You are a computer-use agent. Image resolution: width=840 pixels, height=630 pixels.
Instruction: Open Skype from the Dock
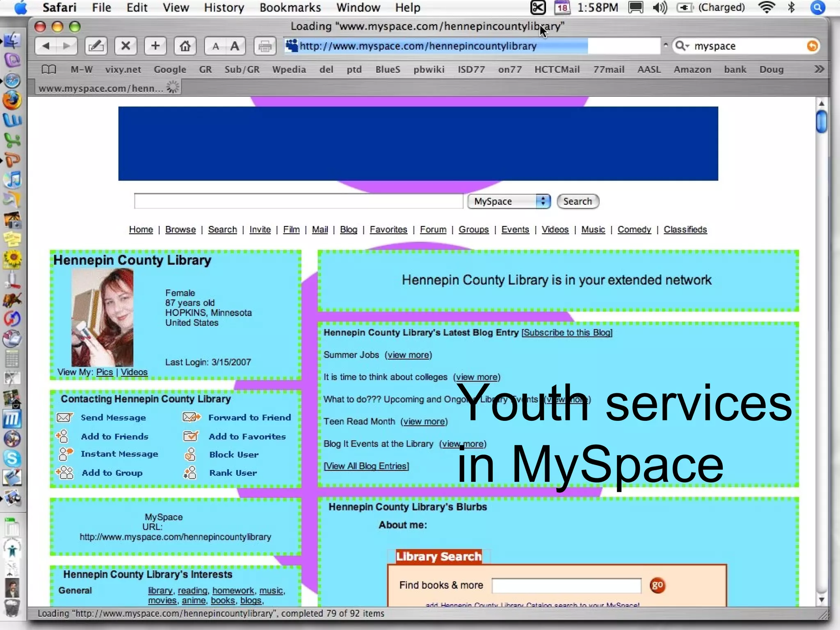pos(12,458)
